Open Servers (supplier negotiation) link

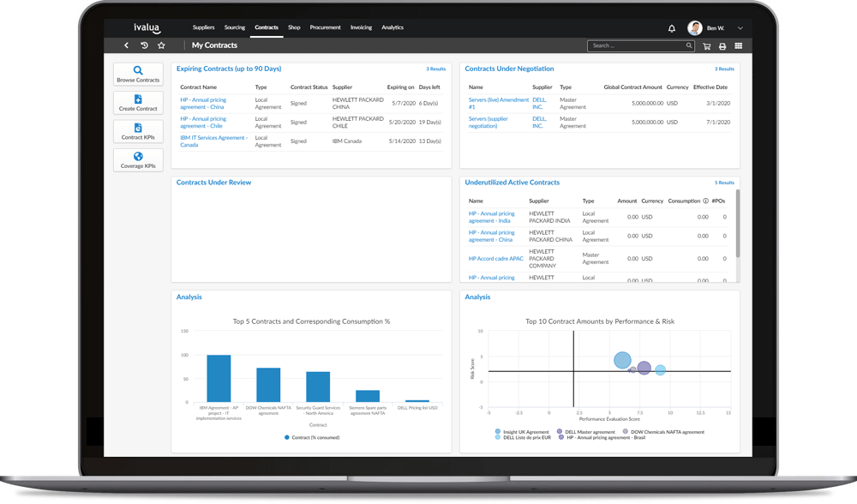point(488,123)
